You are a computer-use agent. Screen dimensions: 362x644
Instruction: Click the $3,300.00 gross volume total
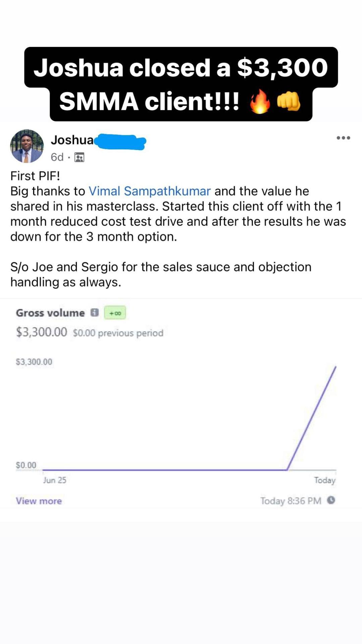coord(42,332)
